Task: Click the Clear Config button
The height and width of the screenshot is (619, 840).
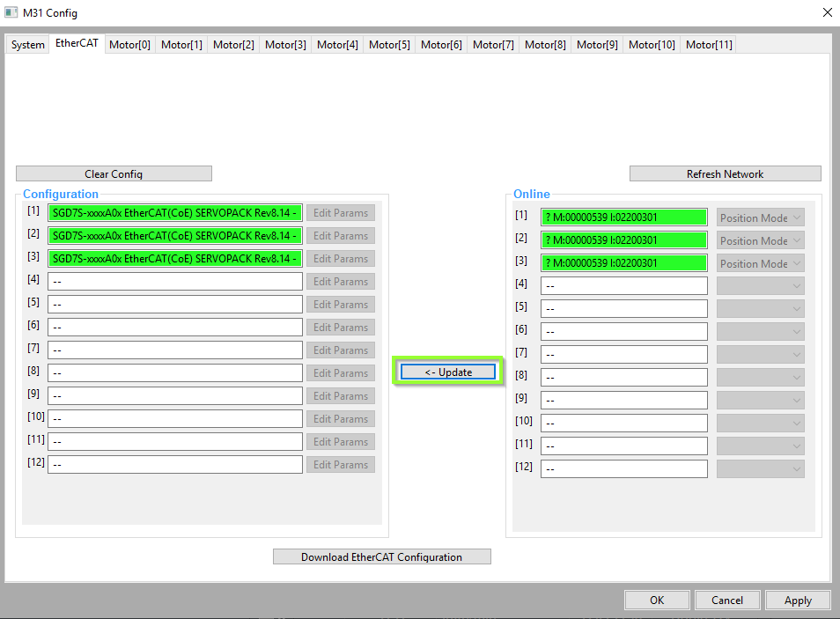Action: coord(114,173)
